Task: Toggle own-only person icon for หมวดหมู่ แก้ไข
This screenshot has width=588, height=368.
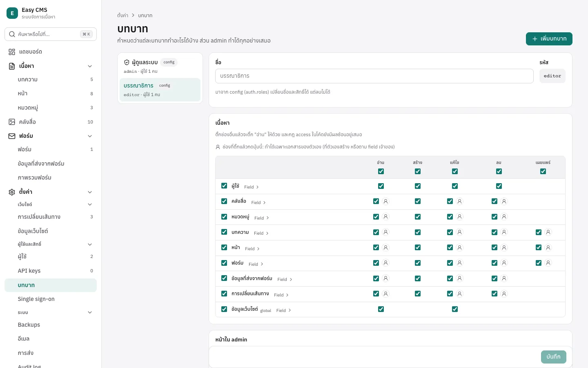Action: (460, 217)
